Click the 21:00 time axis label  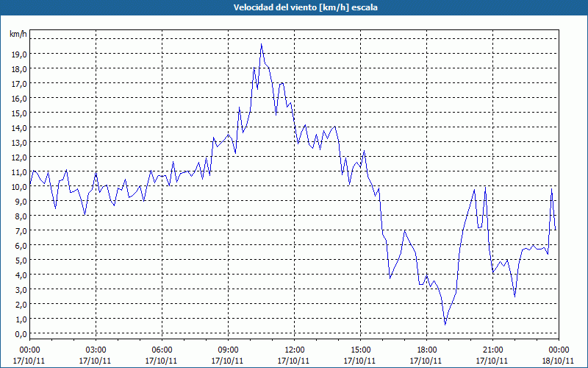(492, 350)
